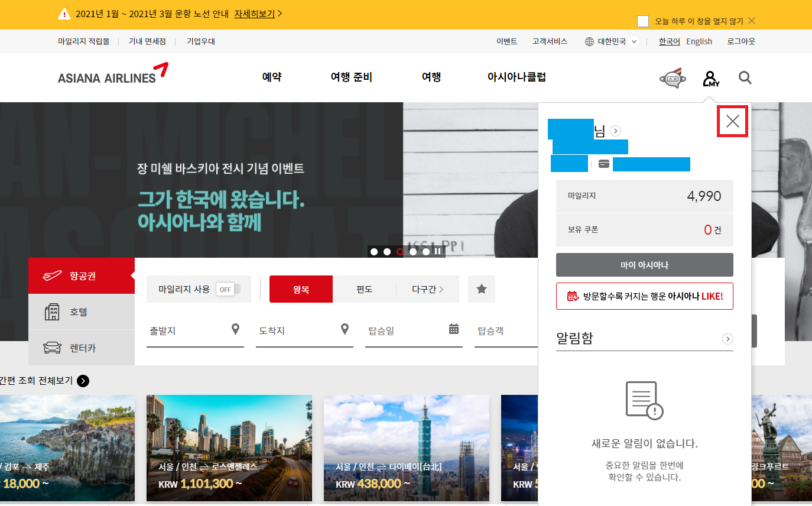The width and height of the screenshot is (812, 506).
Task: Click the 마일리지 4,990 row
Action: click(645, 196)
